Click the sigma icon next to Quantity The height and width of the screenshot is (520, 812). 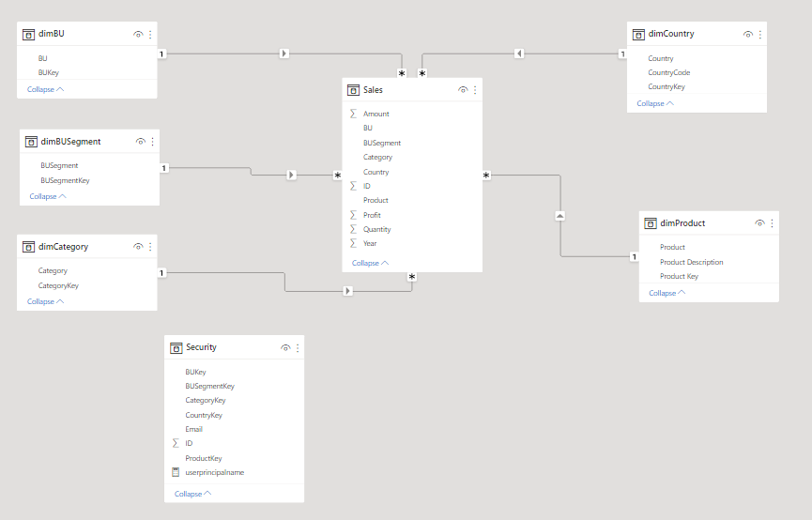(x=353, y=229)
